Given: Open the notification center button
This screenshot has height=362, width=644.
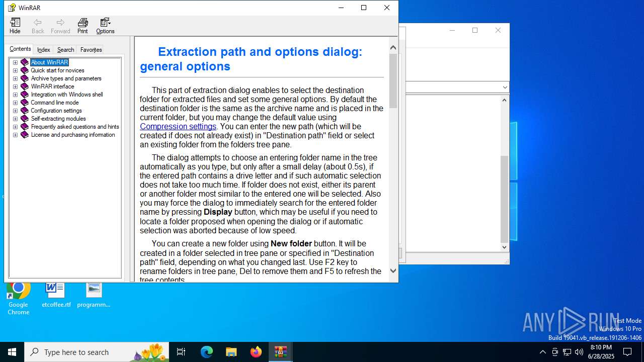Looking at the screenshot, I should point(627,352).
